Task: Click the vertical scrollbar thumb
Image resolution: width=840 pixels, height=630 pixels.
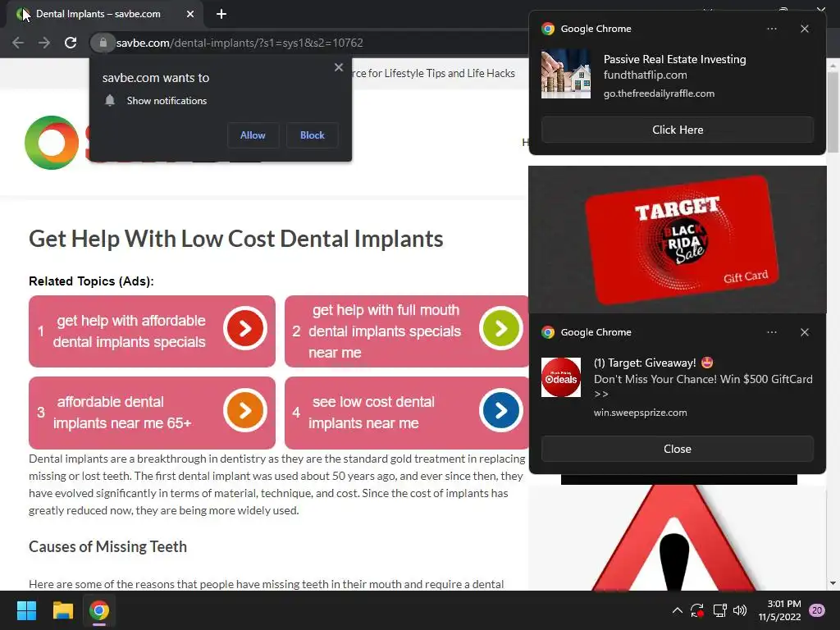Action: tap(833, 112)
